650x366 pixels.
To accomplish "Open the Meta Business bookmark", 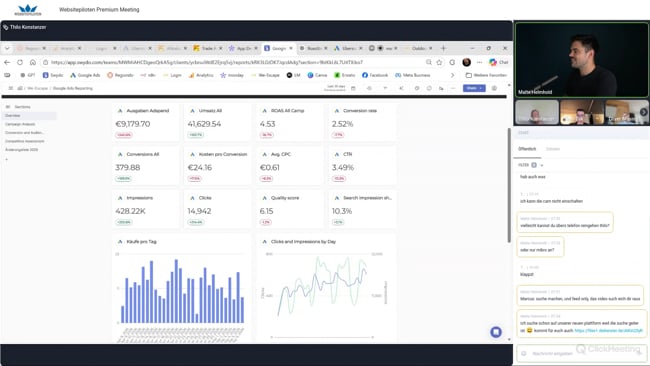I will 413,75.
